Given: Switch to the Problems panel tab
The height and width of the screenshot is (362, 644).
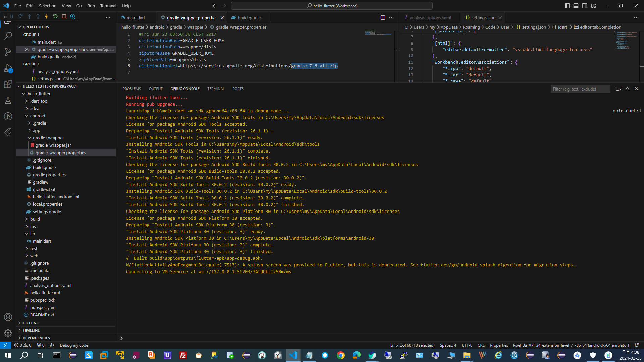Looking at the screenshot, I should coord(131,89).
